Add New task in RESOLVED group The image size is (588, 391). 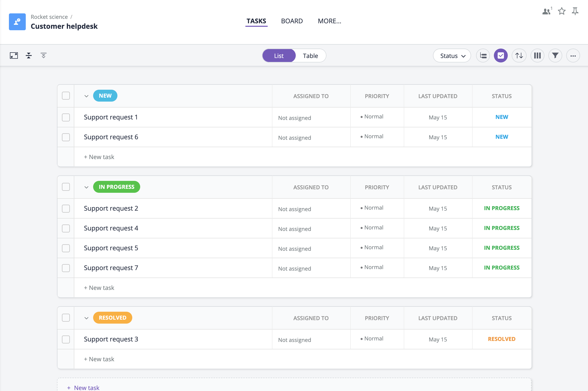pos(99,359)
